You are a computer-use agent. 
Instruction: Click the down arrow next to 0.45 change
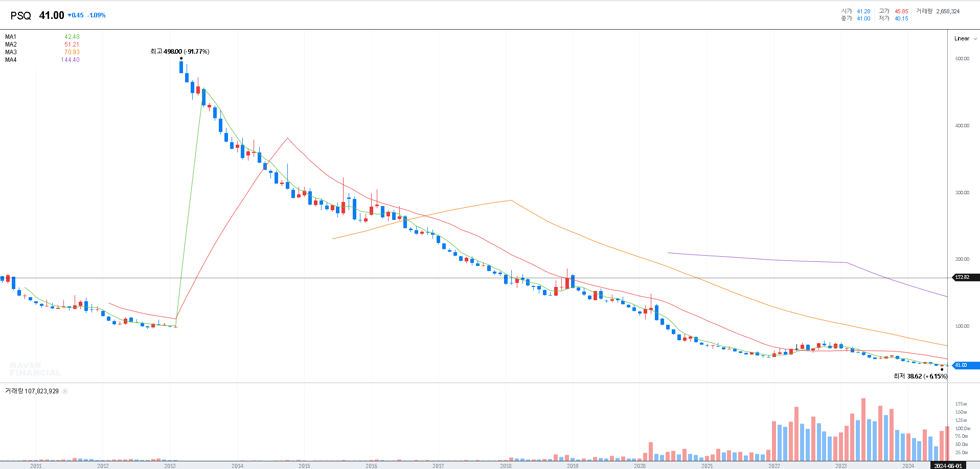coord(70,15)
